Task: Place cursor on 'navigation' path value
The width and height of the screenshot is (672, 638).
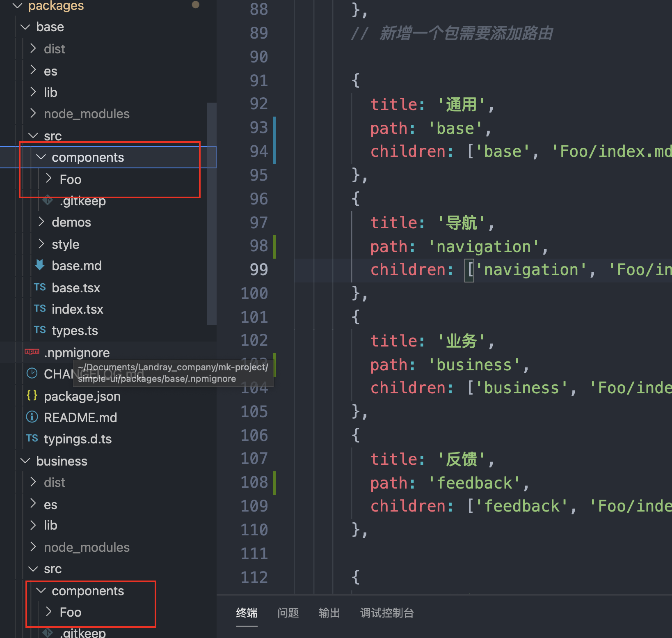Action: pyautogui.click(x=484, y=247)
